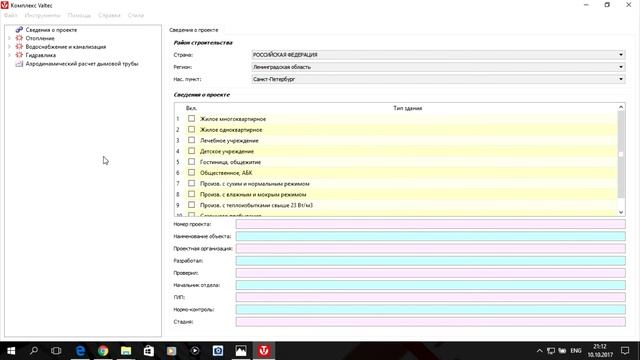Click the Проектная организация input field

point(431,249)
